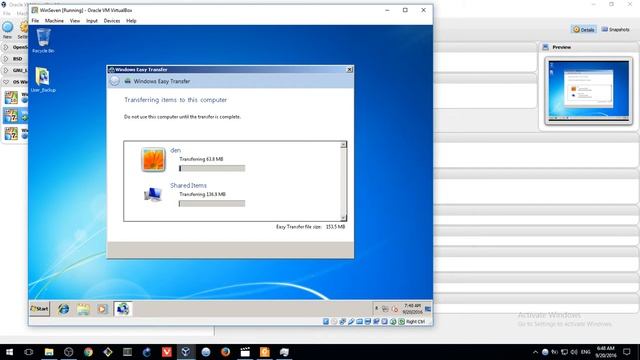This screenshot has width=640, height=360.
Task: Click the red Vivaldi icon on host taskbar
Action: coord(167,352)
